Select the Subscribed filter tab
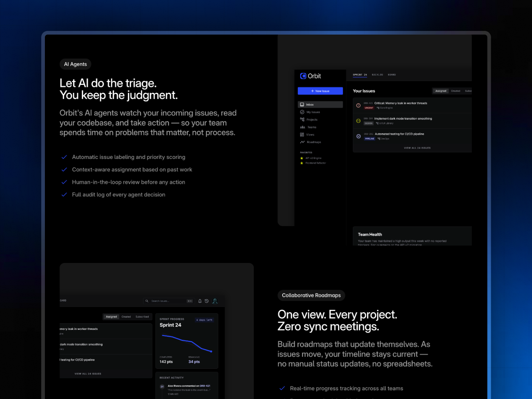The width and height of the screenshot is (532, 399). tap(142, 317)
